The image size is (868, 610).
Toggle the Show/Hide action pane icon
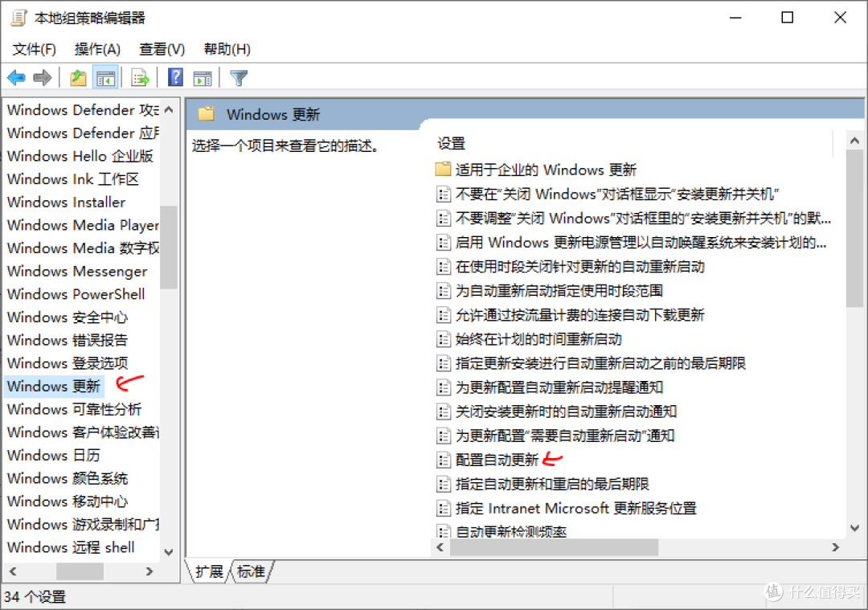(203, 78)
